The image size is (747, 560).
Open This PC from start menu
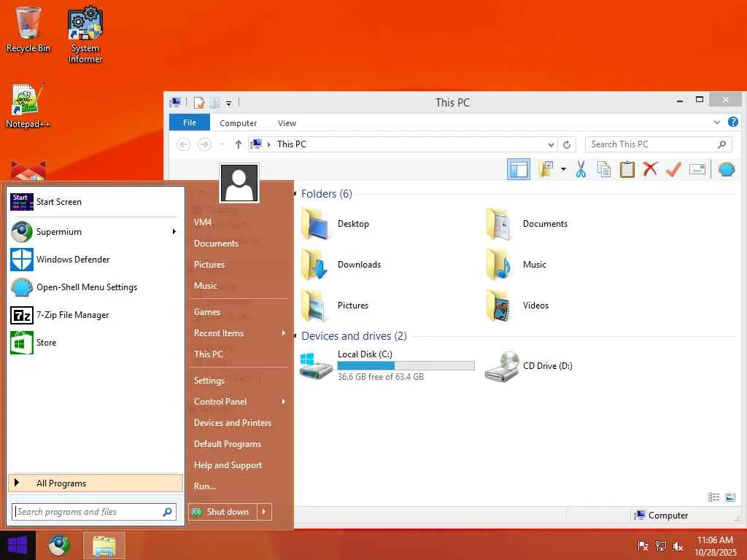[x=241, y=354]
